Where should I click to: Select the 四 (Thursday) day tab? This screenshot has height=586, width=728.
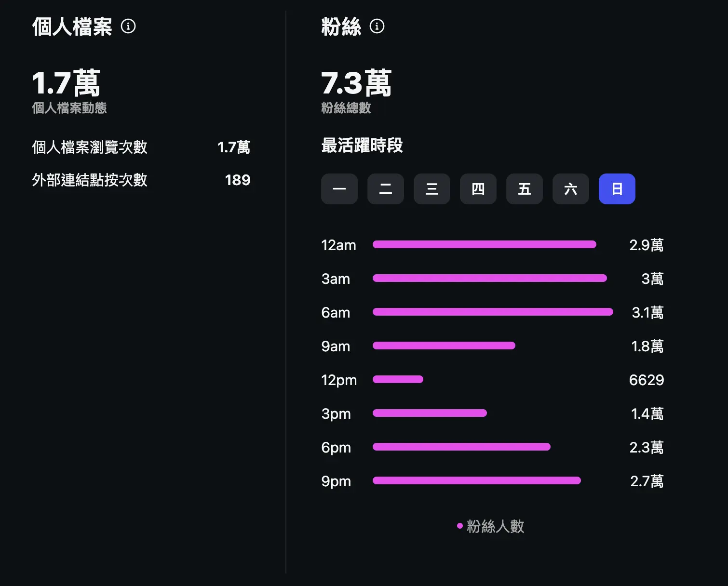[478, 189]
